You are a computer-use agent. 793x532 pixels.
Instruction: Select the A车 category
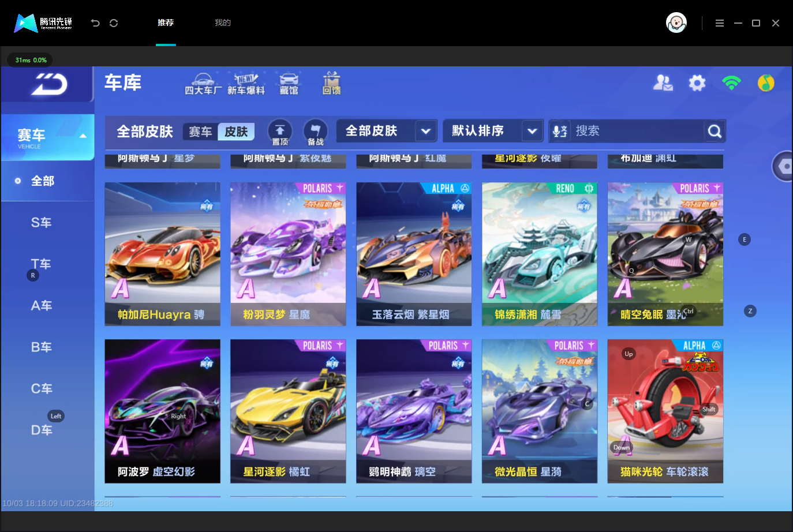tap(42, 306)
